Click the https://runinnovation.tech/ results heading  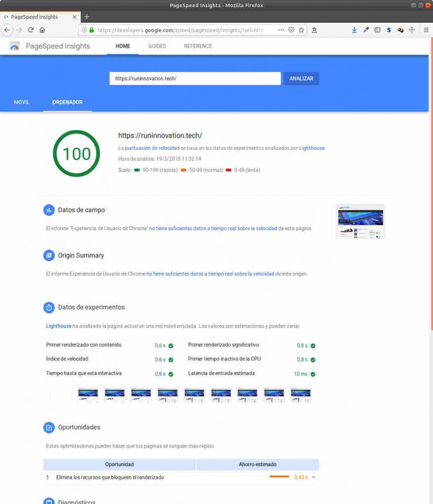click(x=160, y=136)
